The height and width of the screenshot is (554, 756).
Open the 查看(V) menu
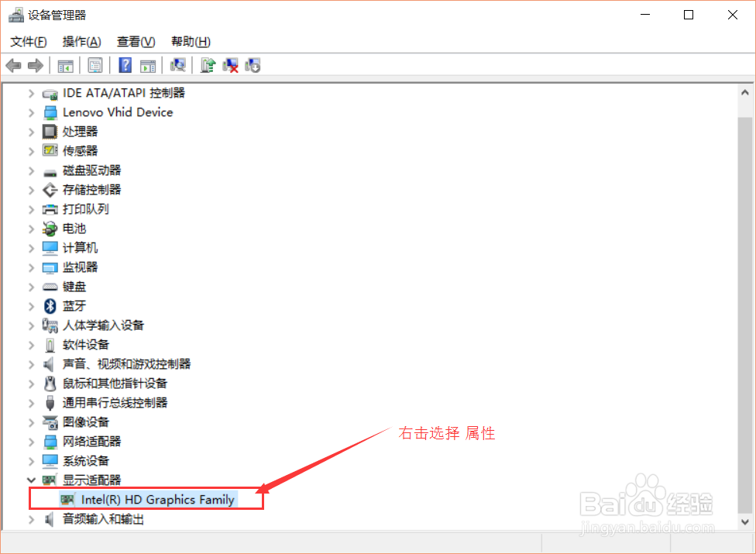(x=136, y=42)
